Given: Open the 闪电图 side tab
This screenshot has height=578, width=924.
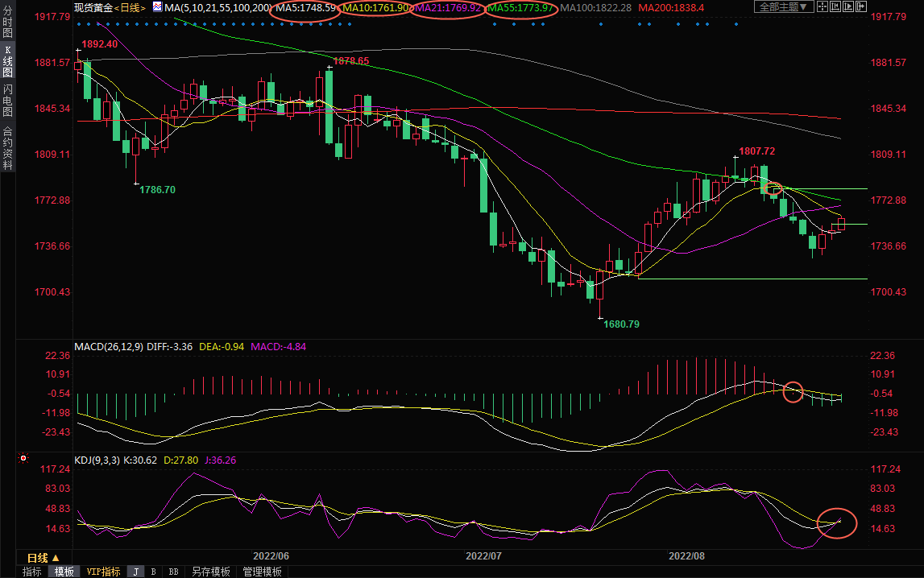Looking at the screenshot, I should point(7,101).
